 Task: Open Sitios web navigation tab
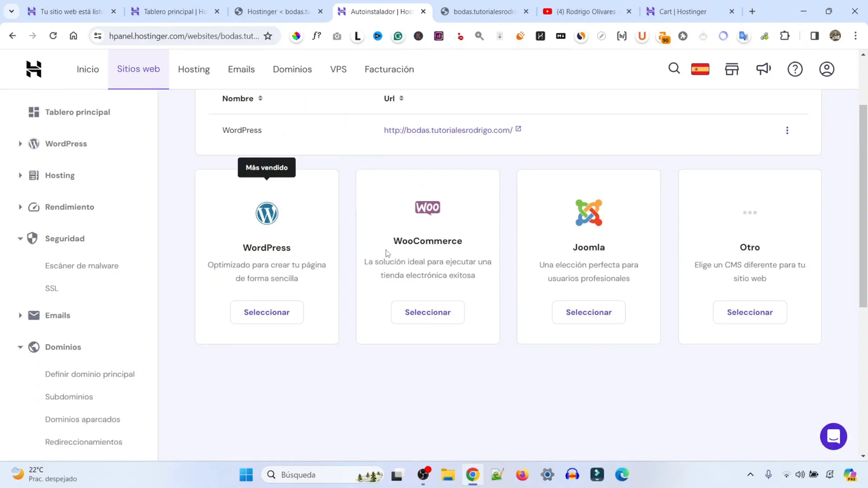[138, 69]
